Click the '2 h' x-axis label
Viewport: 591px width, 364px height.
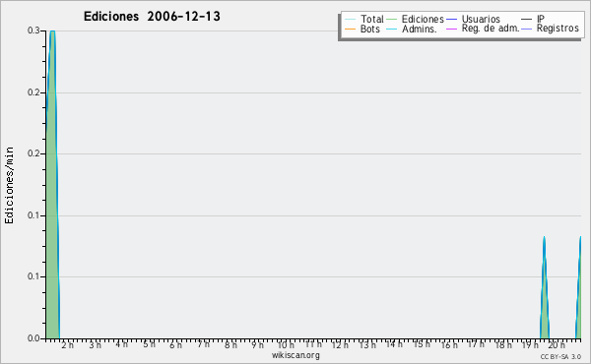click(68, 345)
